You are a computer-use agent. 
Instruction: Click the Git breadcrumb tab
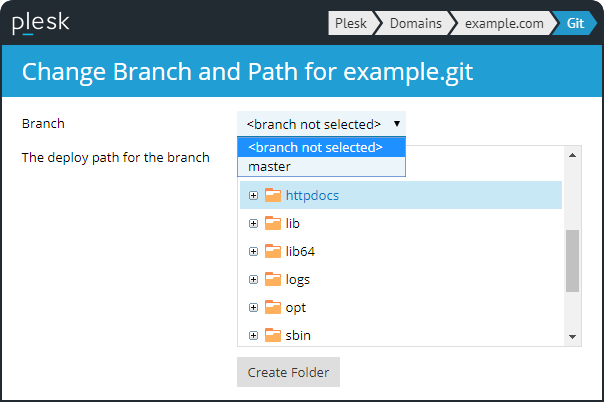(x=575, y=22)
